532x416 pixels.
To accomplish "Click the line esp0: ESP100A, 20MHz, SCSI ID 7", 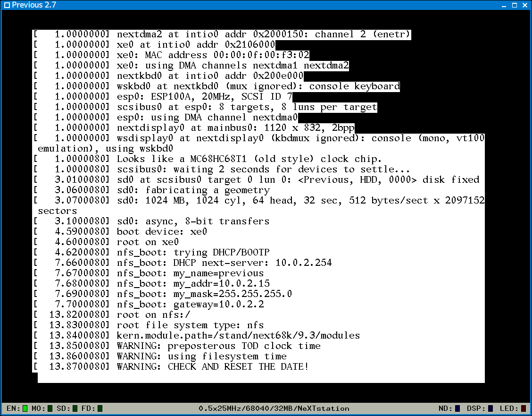I will (163, 97).
